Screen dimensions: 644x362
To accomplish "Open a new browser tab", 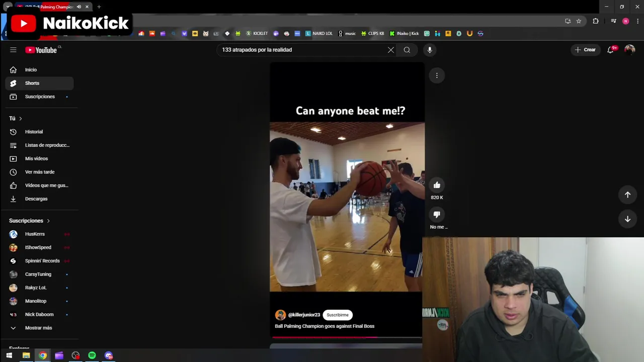I will [x=99, y=7].
